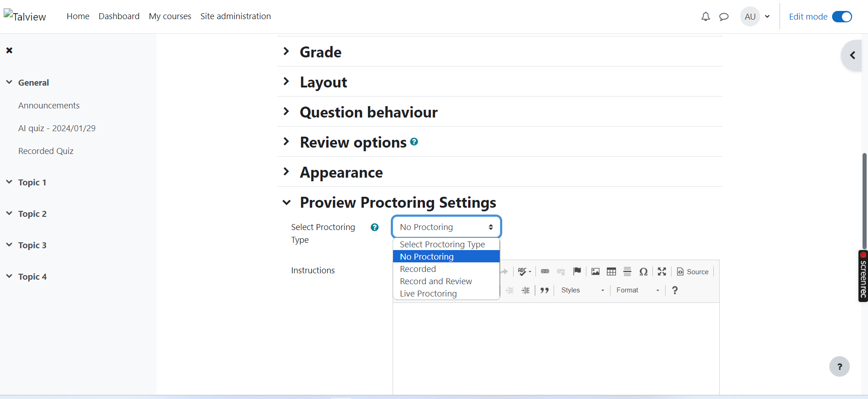
Task: Collapse Topic 3 in course index
Action: [x=9, y=245]
